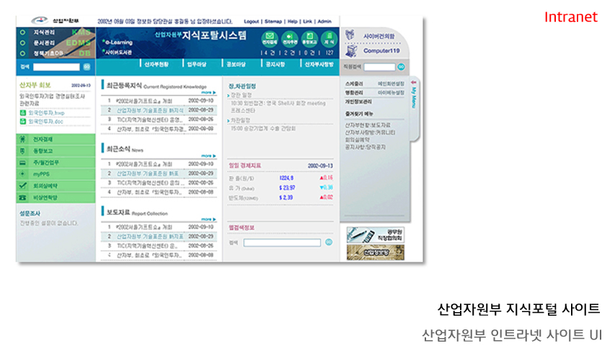Open row 3 TIC item in Report Collection
Screen dimensions: 615x364
(159, 246)
